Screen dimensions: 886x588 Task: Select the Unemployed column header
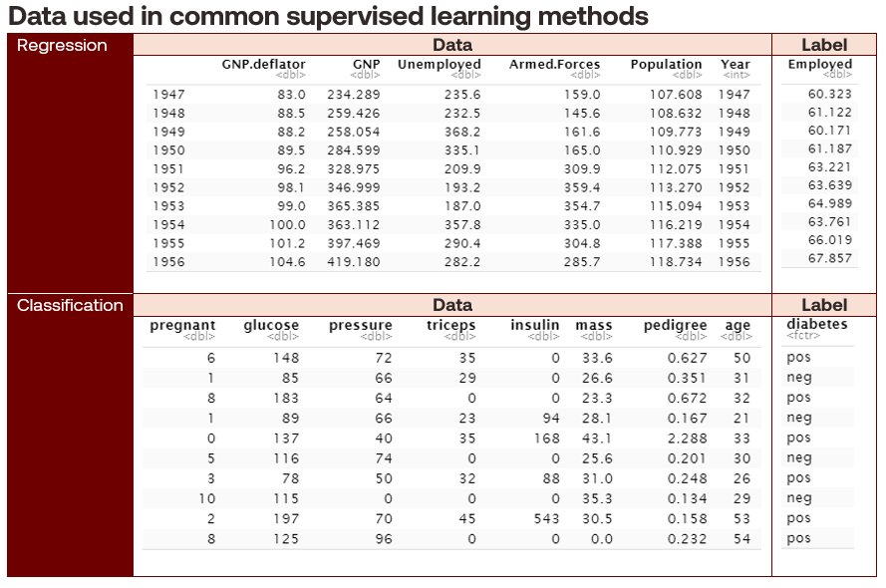pos(439,65)
